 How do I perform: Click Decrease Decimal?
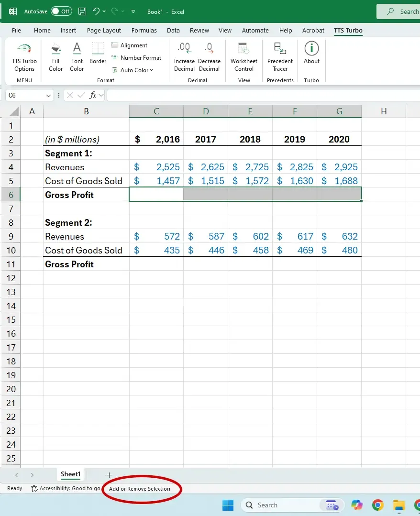(209, 57)
